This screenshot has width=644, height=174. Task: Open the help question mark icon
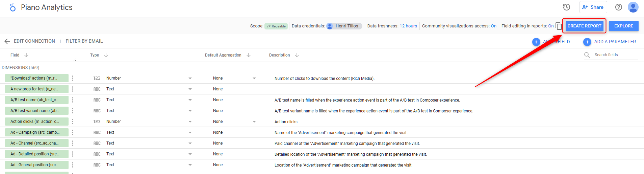[x=618, y=7]
